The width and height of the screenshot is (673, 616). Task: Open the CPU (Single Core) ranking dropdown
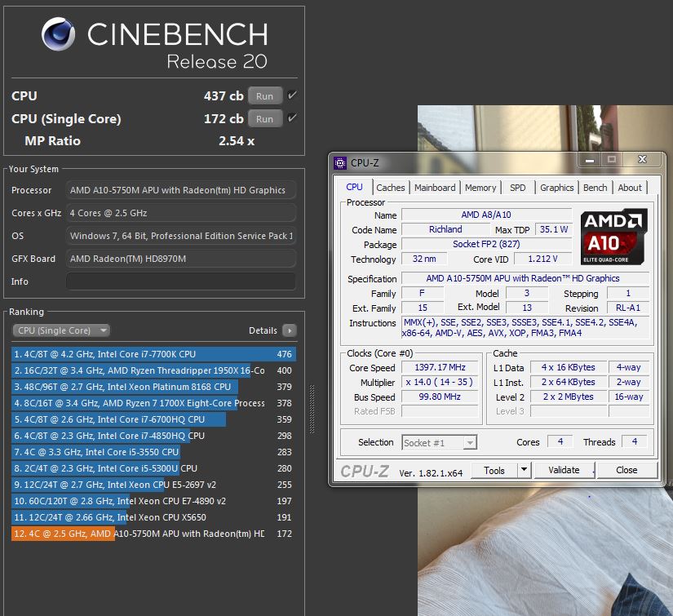point(61,330)
